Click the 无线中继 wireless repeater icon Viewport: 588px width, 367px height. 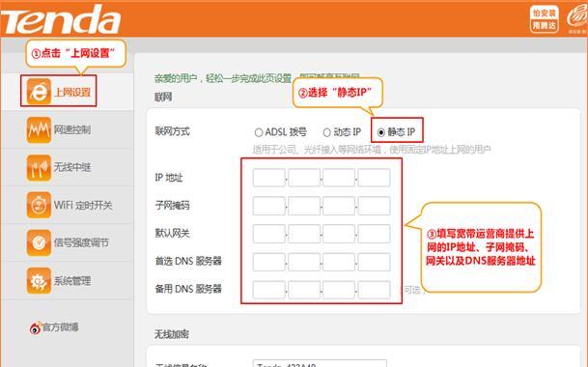click(39, 167)
